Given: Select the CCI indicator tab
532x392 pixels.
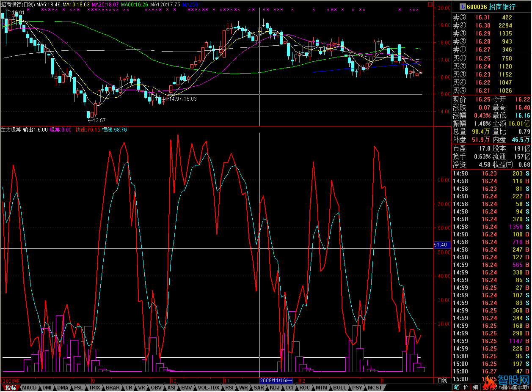Looking at the screenshot, I should [289, 387].
